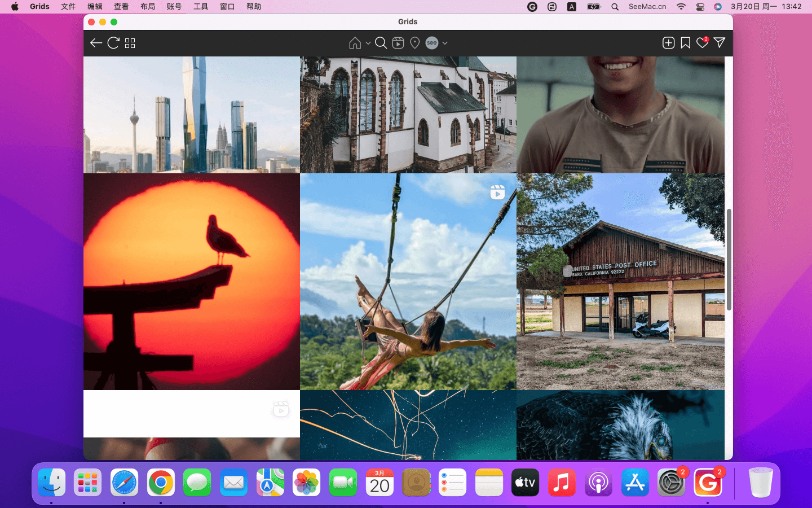This screenshot has height=508, width=812.
Task: View activity notifications heart icon
Action: tap(702, 43)
